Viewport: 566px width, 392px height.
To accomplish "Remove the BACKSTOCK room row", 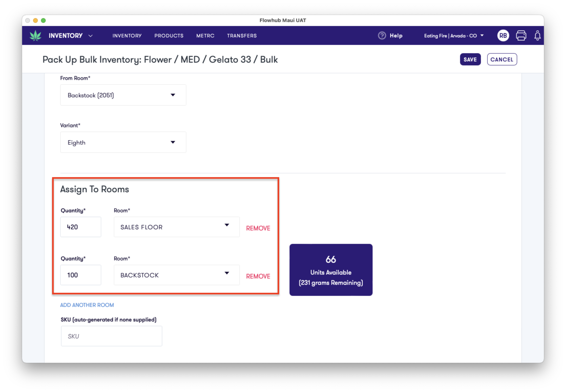I will (x=258, y=276).
